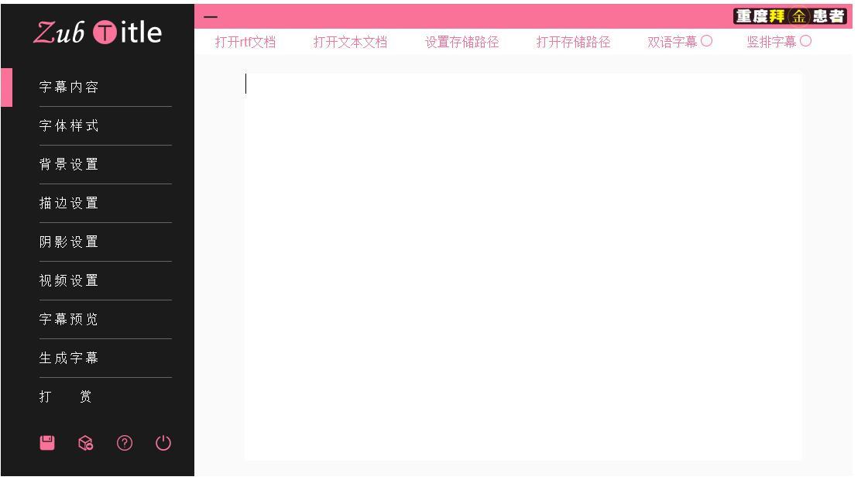Viewport: 868px width, 494px height.
Task: Exit using the power icon
Action: (x=163, y=444)
